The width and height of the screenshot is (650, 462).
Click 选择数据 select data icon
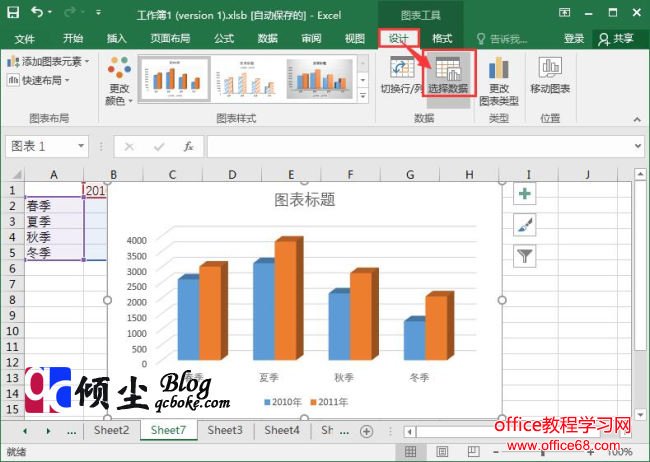(x=449, y=74)
